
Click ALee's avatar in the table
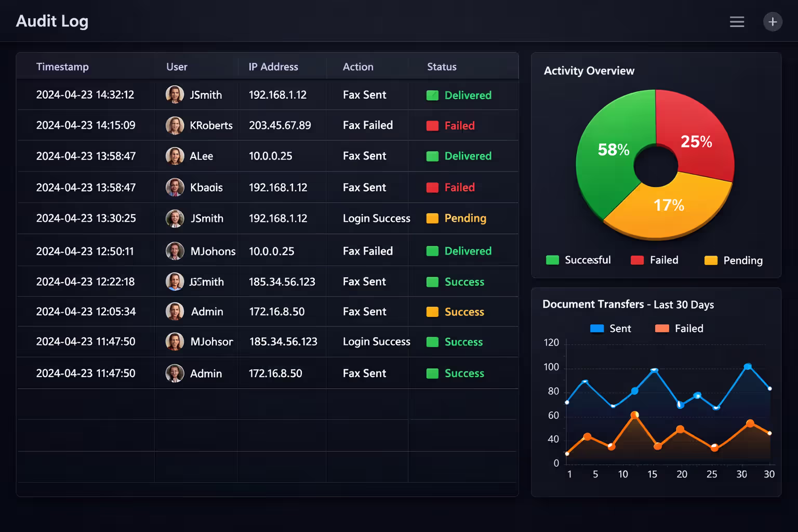pos(175,156)
